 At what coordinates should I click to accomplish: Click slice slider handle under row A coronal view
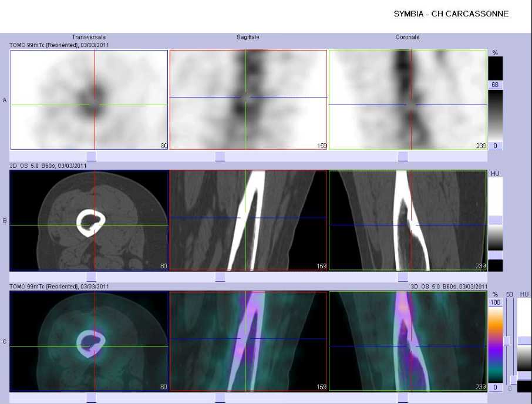(x=403, y=156)
